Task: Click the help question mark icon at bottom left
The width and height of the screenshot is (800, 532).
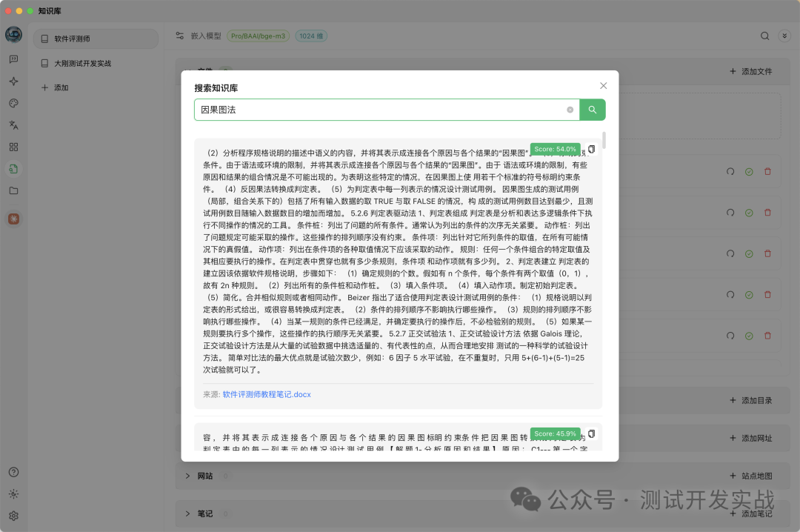Action: pyautogui.click(x=13, y=472)
